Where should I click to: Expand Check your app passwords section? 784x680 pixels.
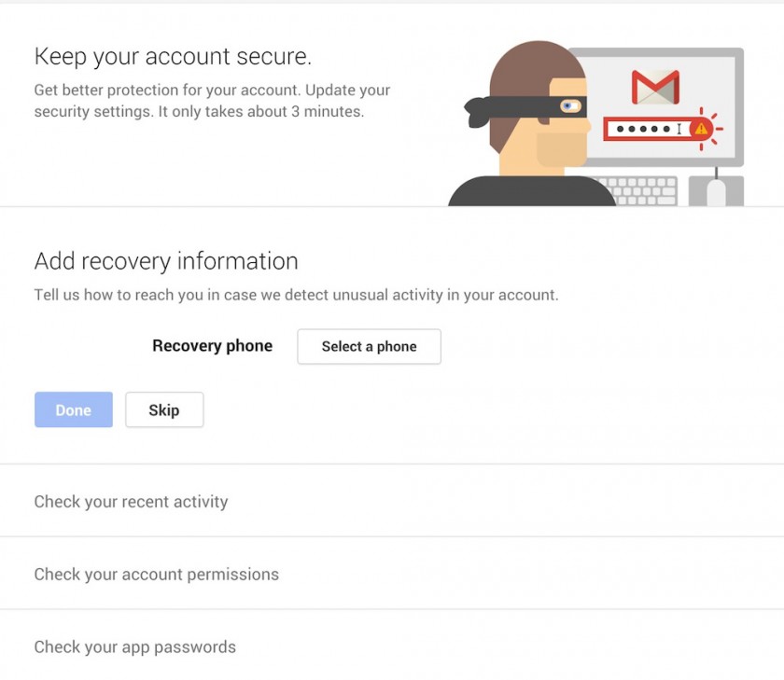(x=134, y=647)
